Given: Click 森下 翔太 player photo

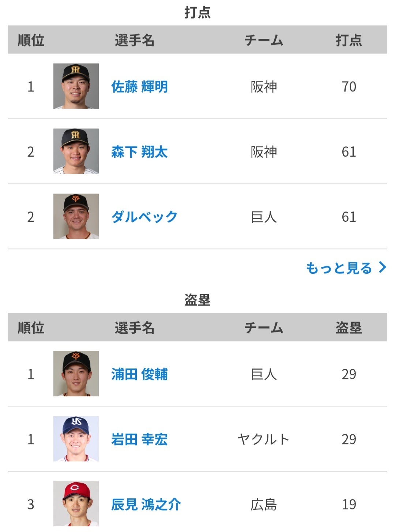Looking at the screenshot, I should pos(76,151).
